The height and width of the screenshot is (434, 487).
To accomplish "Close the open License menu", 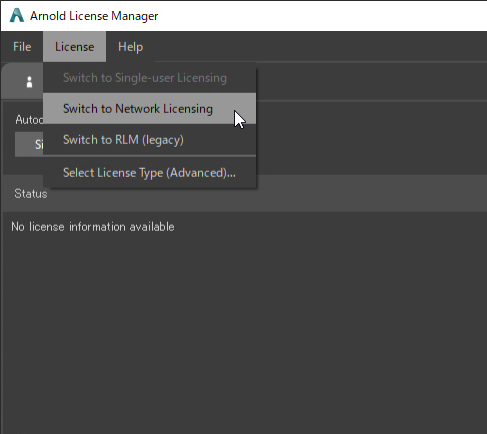I will pyautogui.click(x=74, y=47).
